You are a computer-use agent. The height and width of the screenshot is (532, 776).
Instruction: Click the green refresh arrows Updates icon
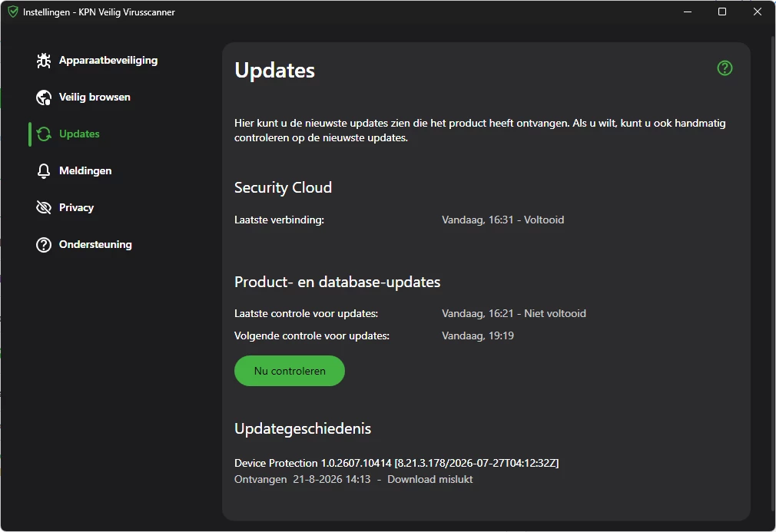44,134
